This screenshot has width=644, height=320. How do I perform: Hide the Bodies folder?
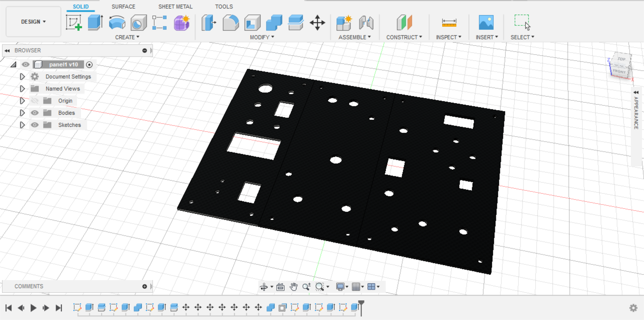click(35, 113)
